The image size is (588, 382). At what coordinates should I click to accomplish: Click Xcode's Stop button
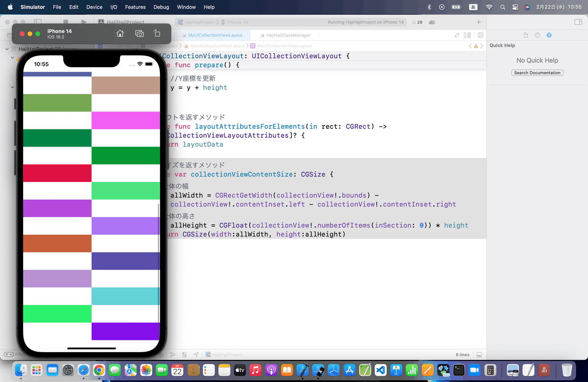(66, 22)
